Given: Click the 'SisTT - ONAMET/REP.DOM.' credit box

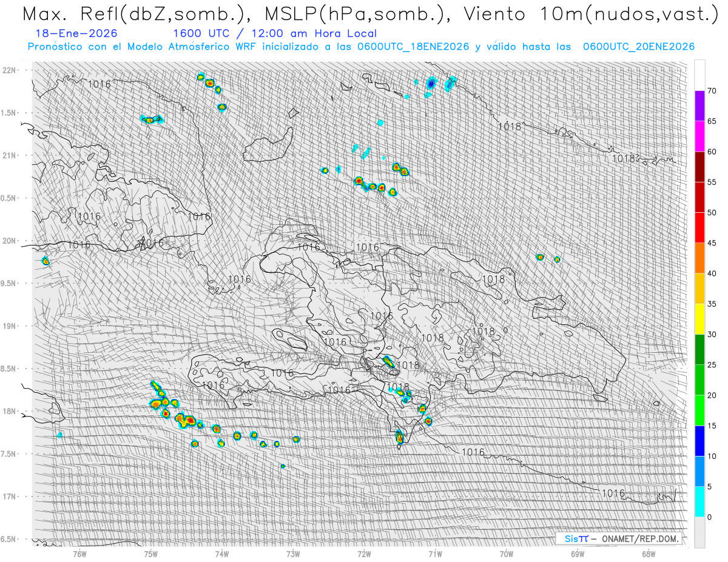Looking at the screenshot, I should tap(619, 538).
